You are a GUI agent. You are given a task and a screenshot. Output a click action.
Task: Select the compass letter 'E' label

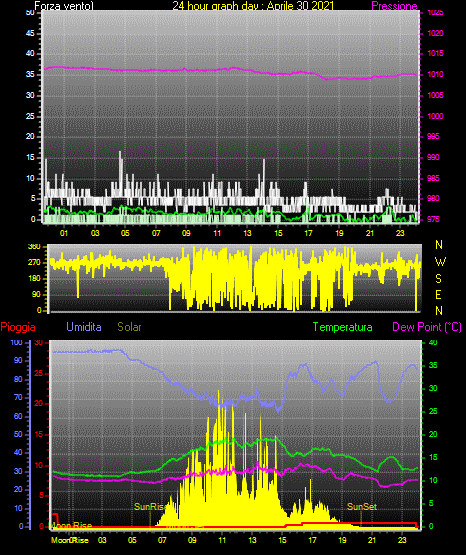[x=438, y=294]
